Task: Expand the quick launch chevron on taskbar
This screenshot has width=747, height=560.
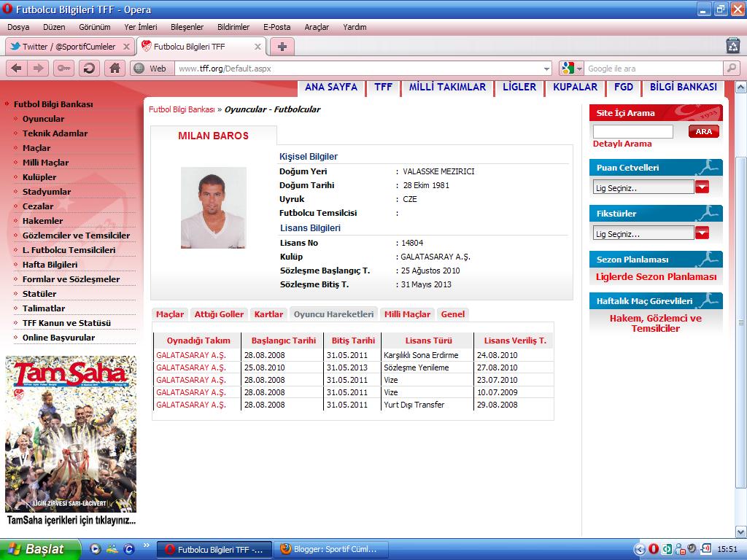Action: click(x=146, y=545)
